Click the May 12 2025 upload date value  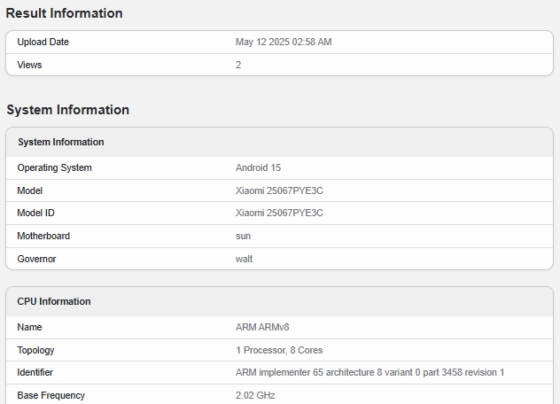click(284, 42)
